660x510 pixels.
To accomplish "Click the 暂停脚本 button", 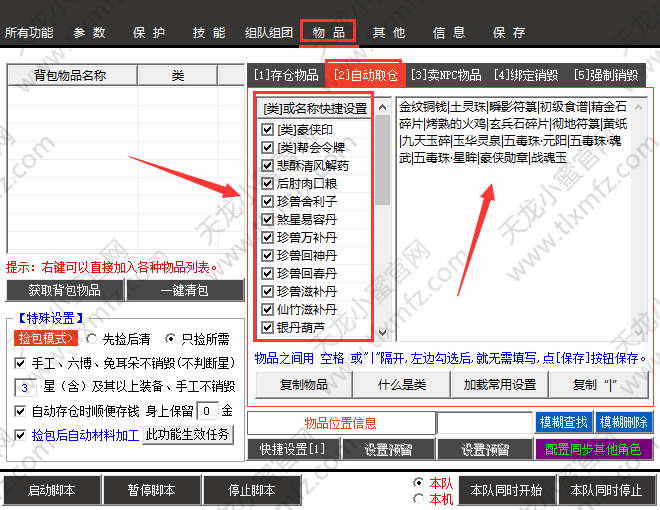I will coord(152,490).
